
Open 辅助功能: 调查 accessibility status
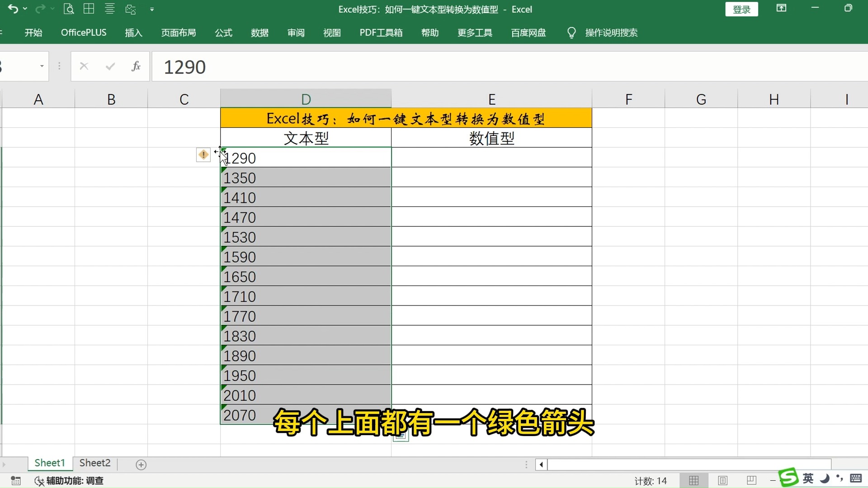[69, 481]
